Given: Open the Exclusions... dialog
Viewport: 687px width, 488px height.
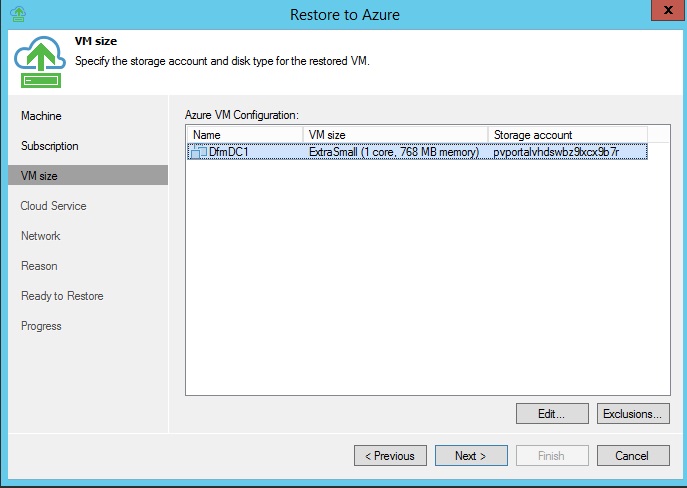Looking at the screenshot, I should click(x=632, y=413).
